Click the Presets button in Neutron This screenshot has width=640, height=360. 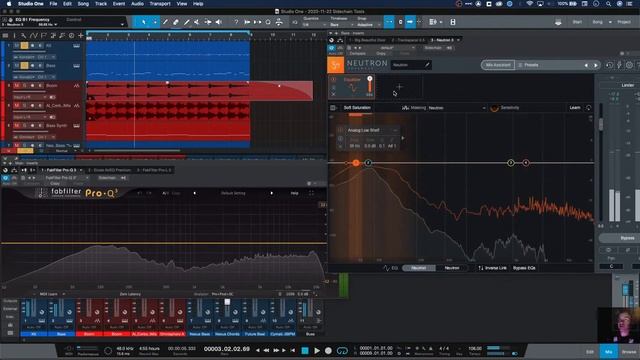(529, 65)
